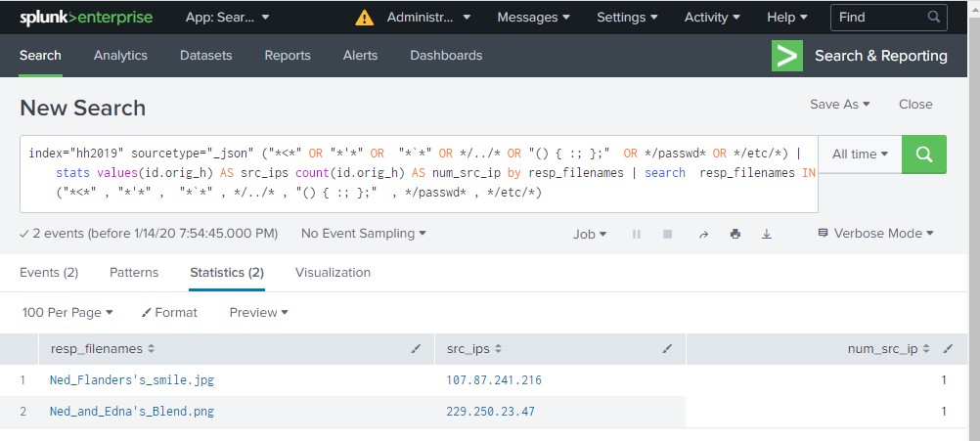Export results with download icon
The image size is (980, 441).
[767, 234]
